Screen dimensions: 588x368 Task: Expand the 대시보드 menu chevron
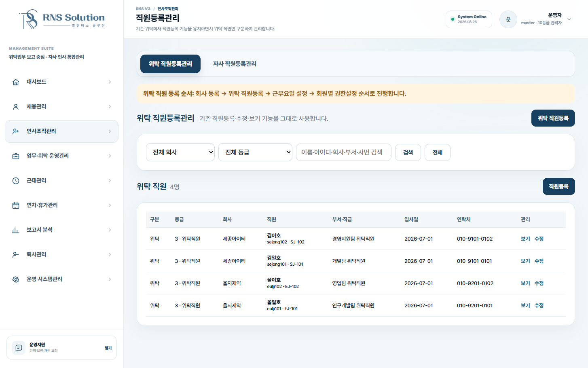pos(110,82)
